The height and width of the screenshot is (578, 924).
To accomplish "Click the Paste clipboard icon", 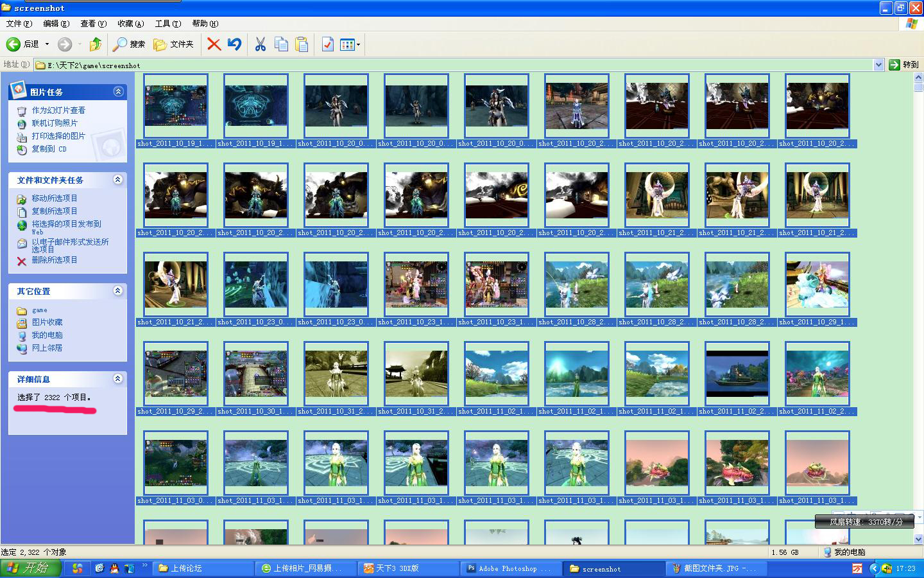I will click(x=302, y=44).
